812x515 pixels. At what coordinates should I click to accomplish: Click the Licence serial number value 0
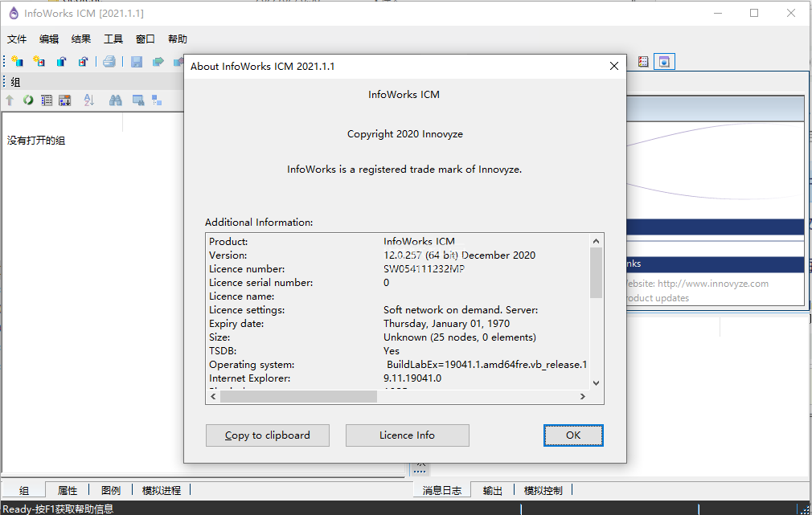click(x=387, y=283)
